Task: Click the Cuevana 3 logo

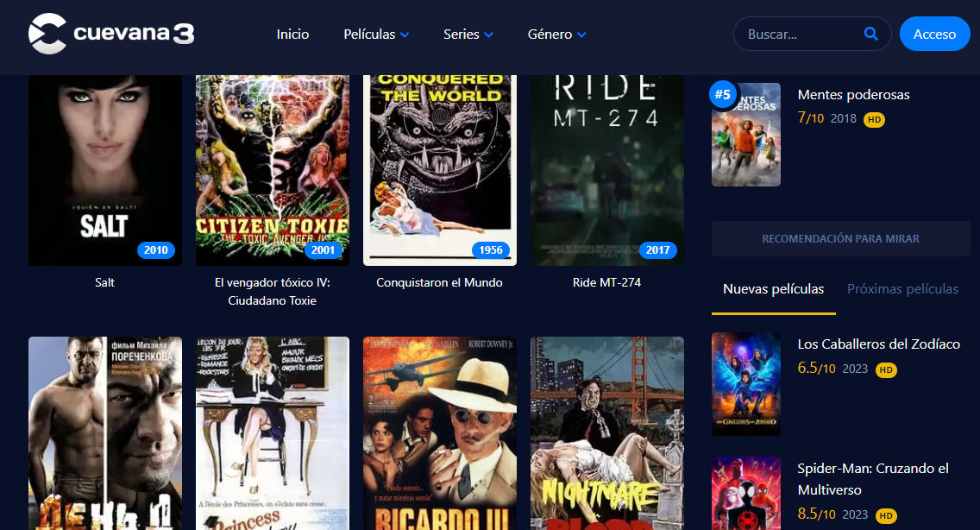Action: (110, 34)
